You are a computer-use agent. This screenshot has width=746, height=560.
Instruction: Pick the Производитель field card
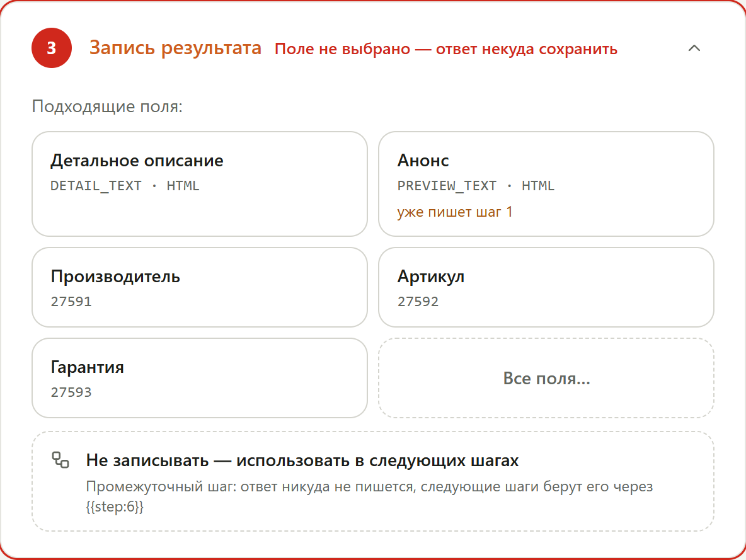(200, 287)
